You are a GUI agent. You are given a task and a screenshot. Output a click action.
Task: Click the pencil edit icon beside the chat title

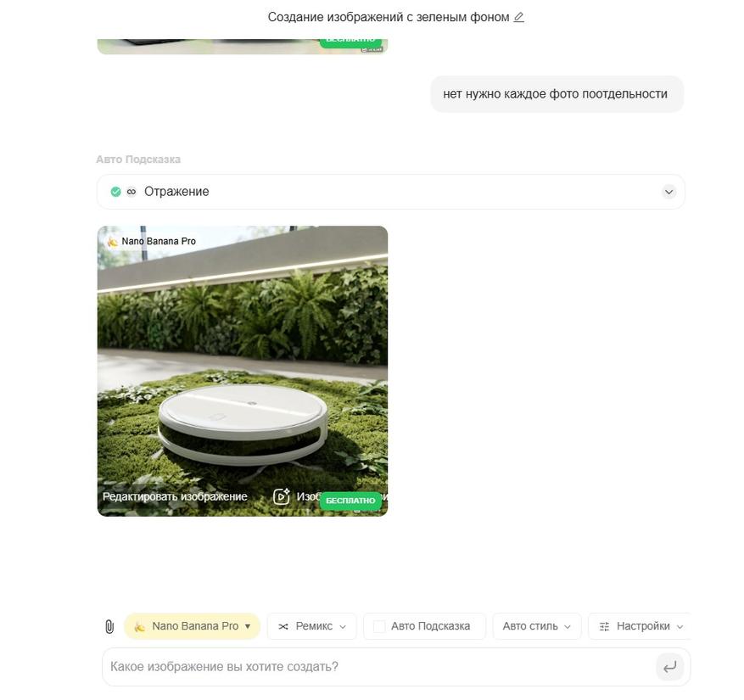pos(518,17)
